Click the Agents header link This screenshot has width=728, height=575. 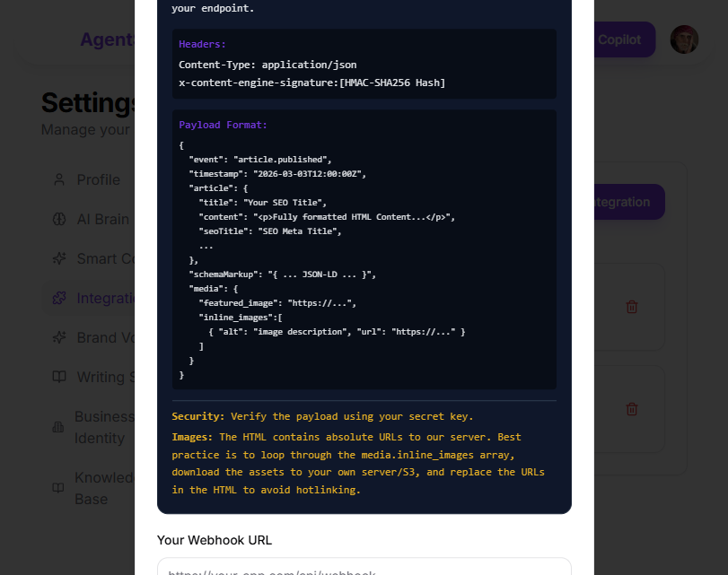click(x=108, y=39)
